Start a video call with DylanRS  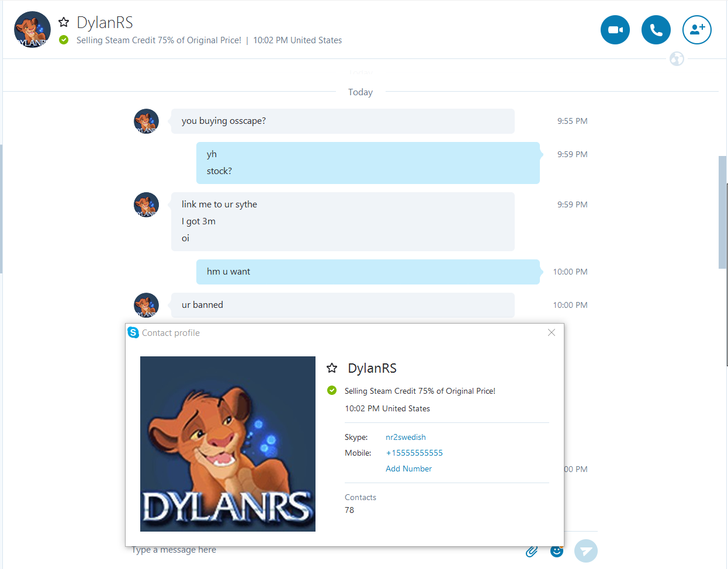(615, 30)
